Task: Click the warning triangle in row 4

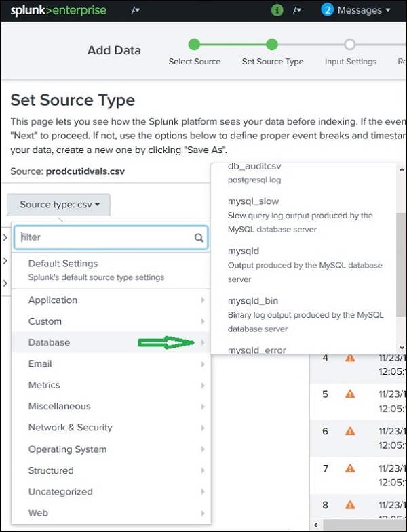Action: tap(350, 357)
